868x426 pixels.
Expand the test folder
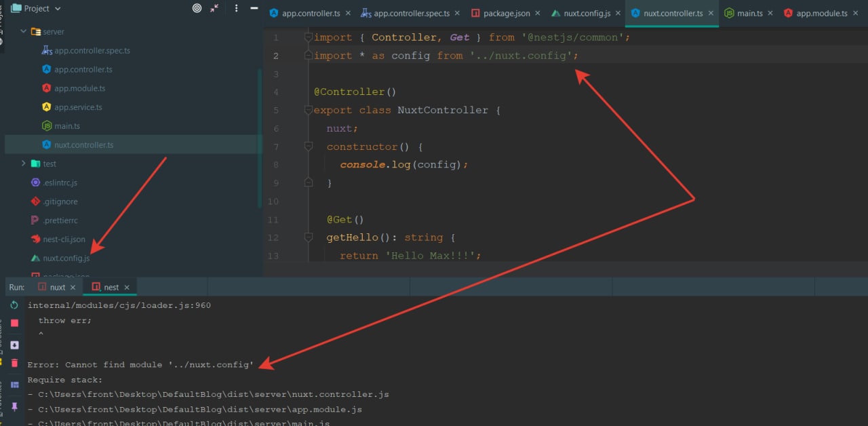[24, 163]
